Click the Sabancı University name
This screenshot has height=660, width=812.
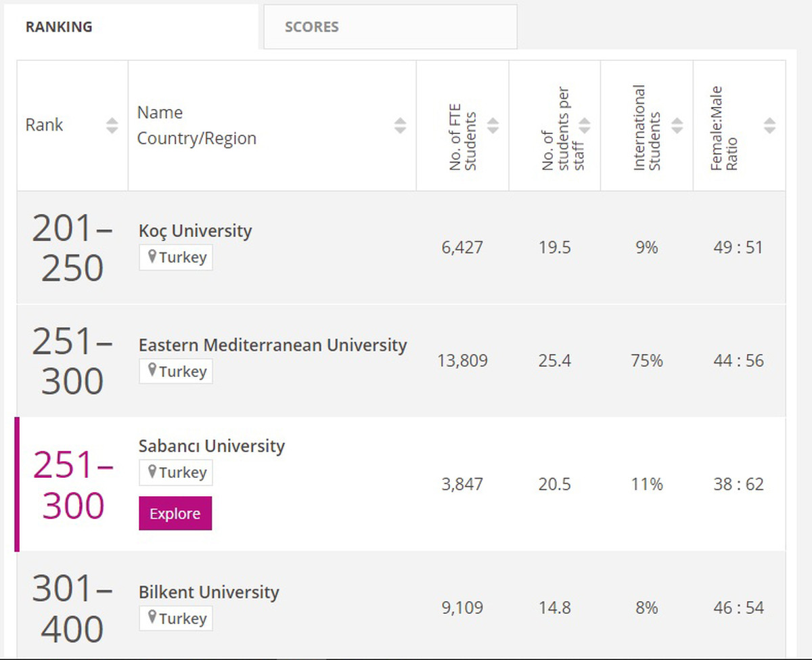coord(212,446)
